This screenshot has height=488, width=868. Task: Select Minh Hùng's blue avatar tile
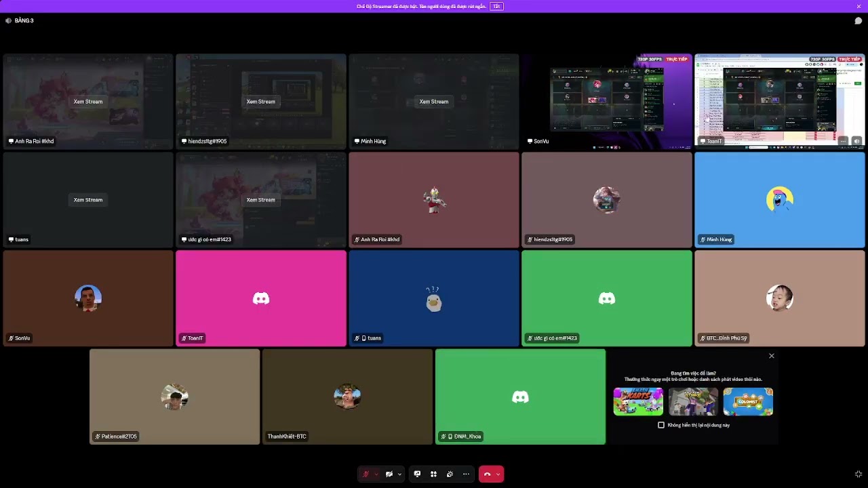point(780,200)
